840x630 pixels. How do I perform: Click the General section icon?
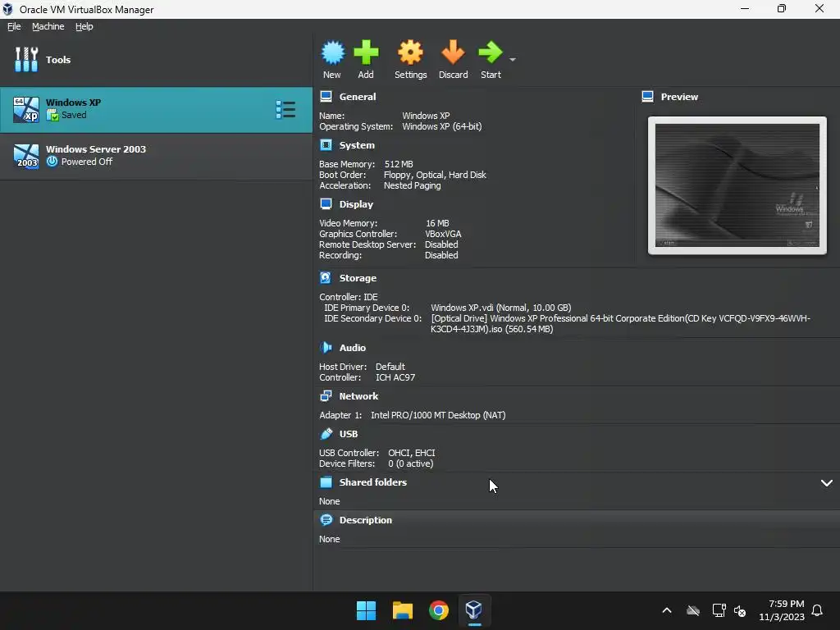pos(326,97)
